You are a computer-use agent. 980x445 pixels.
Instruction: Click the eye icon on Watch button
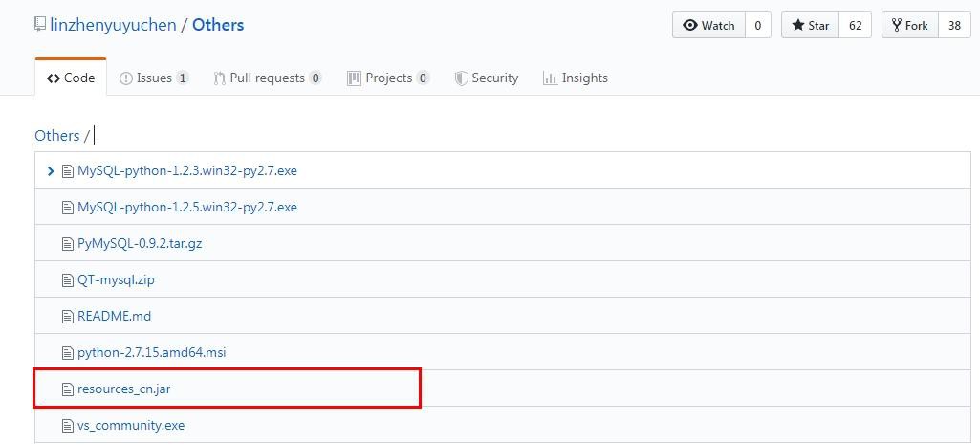click(x=690, y=25)
